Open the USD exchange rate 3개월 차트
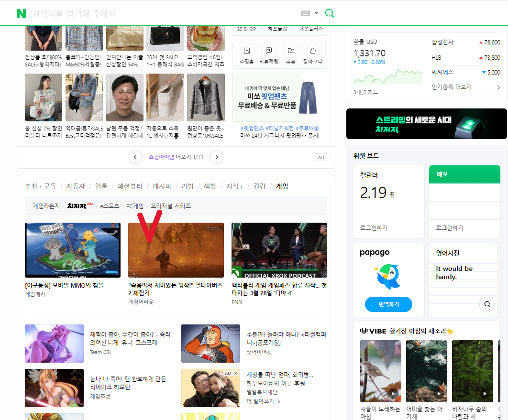Screen dimensions: 508x420 (x=388, y=77)
